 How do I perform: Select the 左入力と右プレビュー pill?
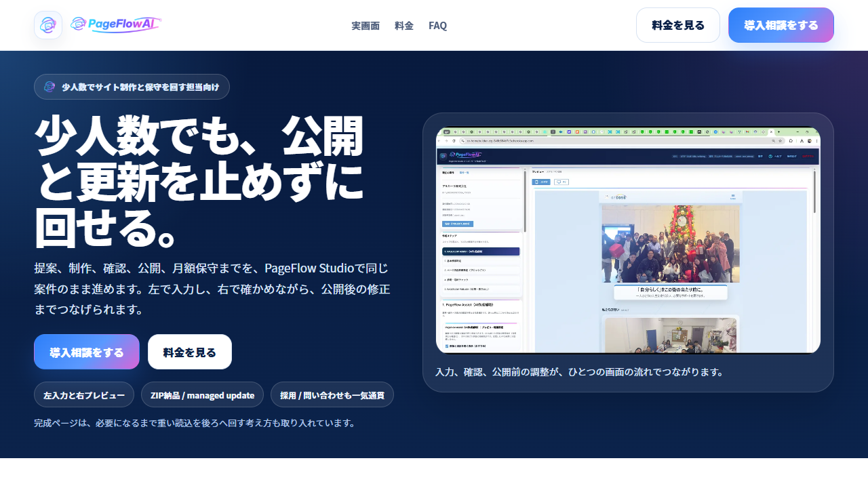(84, 394)
